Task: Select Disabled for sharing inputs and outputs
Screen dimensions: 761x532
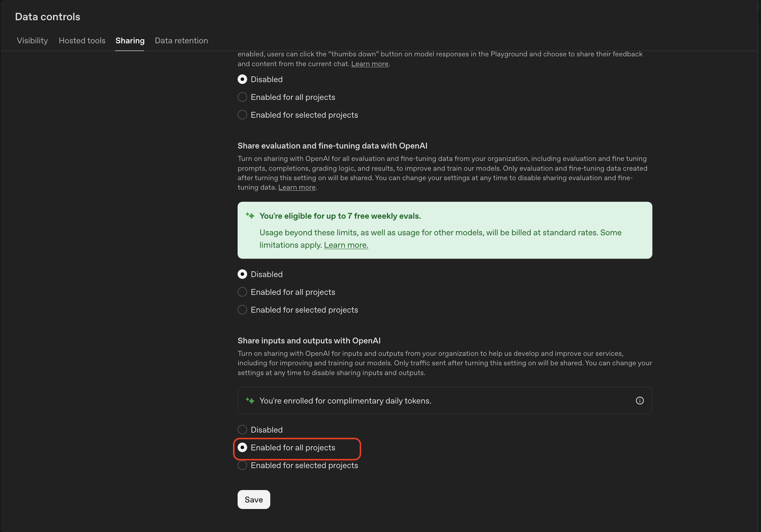Action: (x=242, y=430)
